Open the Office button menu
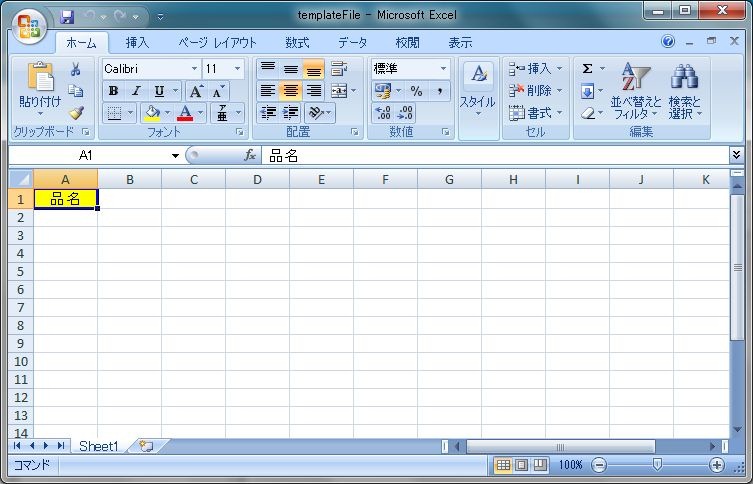Image resolution: width=753 pixels, height=484 pixels. coord(29,25)
